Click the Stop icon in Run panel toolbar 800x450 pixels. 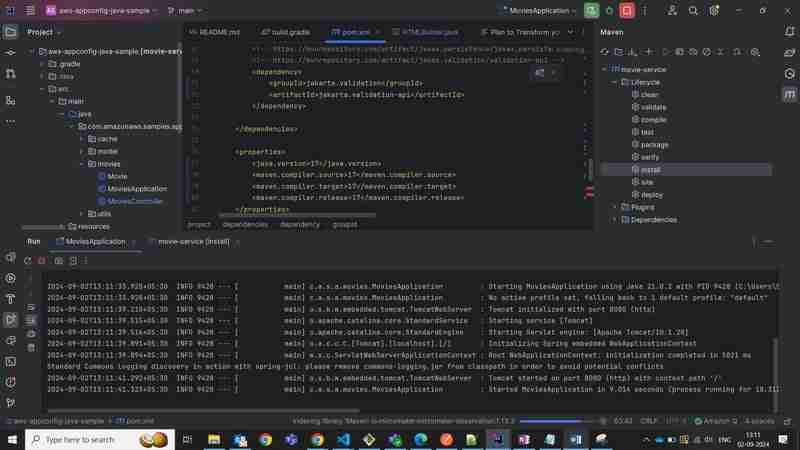pos(42,261)
